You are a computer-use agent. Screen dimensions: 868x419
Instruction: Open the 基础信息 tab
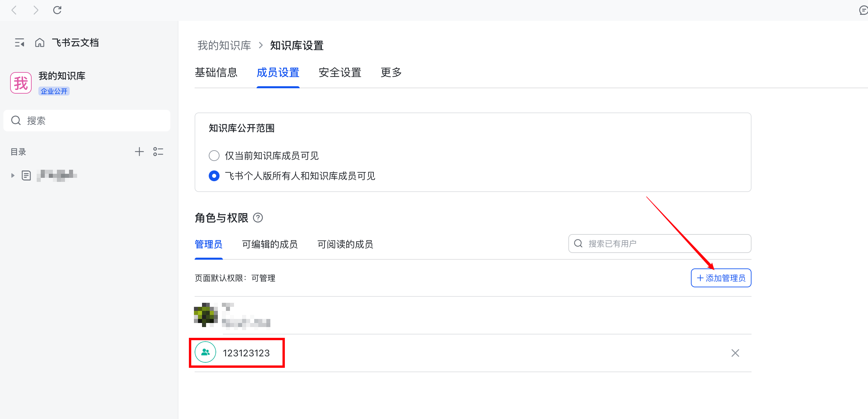(x=216, y=72)
